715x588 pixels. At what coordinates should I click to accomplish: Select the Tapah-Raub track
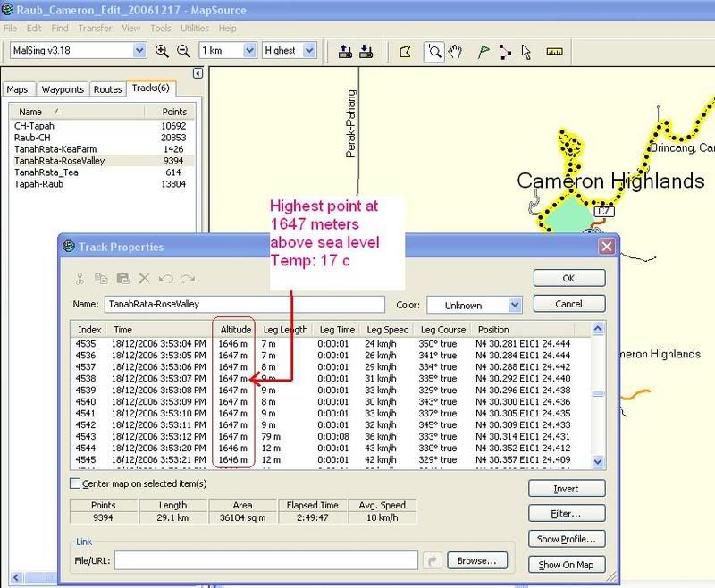pos(100,184)
